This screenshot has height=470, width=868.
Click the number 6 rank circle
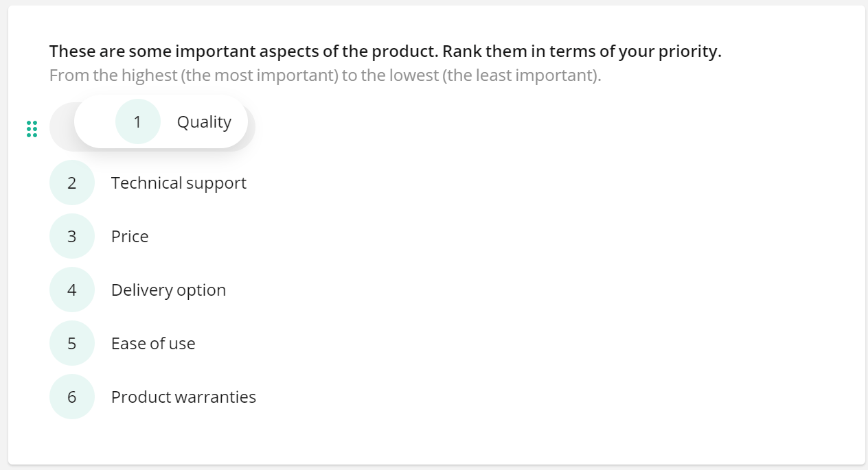point(72,397)
